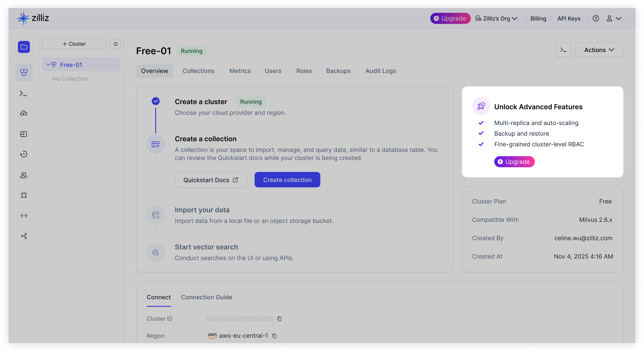Click the users icon in left sidebar

coord(24,175)
